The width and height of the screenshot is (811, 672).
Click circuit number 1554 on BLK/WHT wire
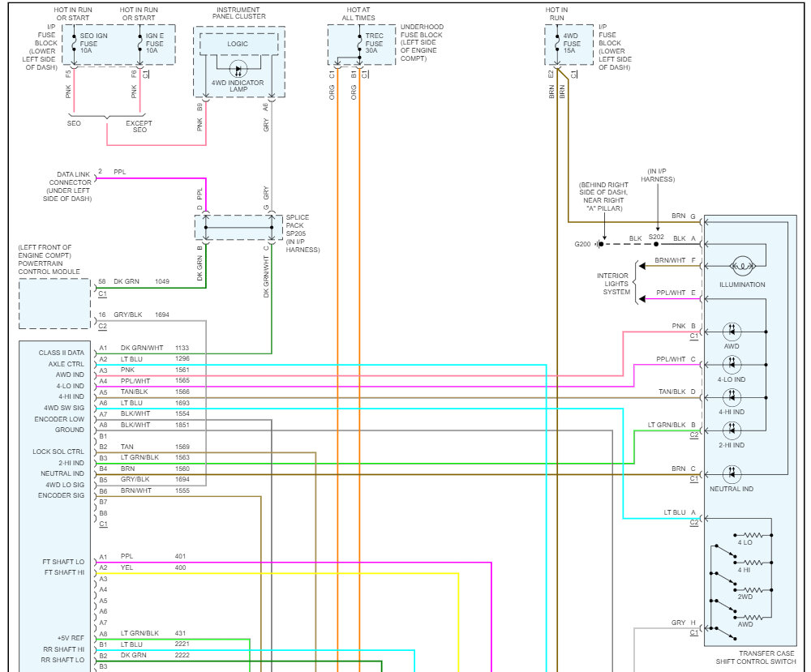[x=182, y=414]
